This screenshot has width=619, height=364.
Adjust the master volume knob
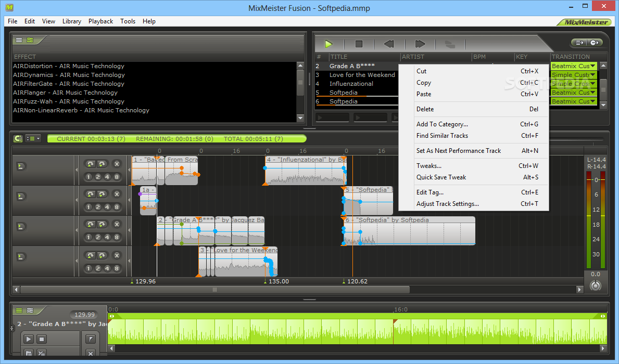[596, 285]
